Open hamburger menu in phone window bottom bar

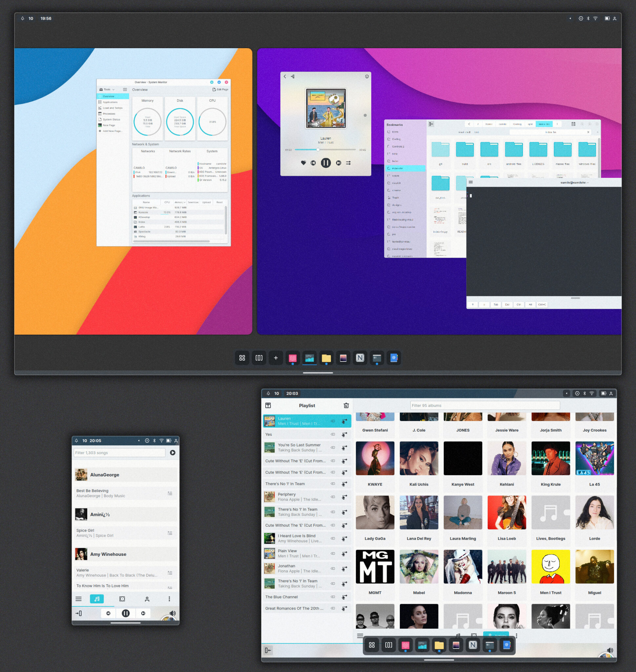pyautogui.click(x=79, y=599)
